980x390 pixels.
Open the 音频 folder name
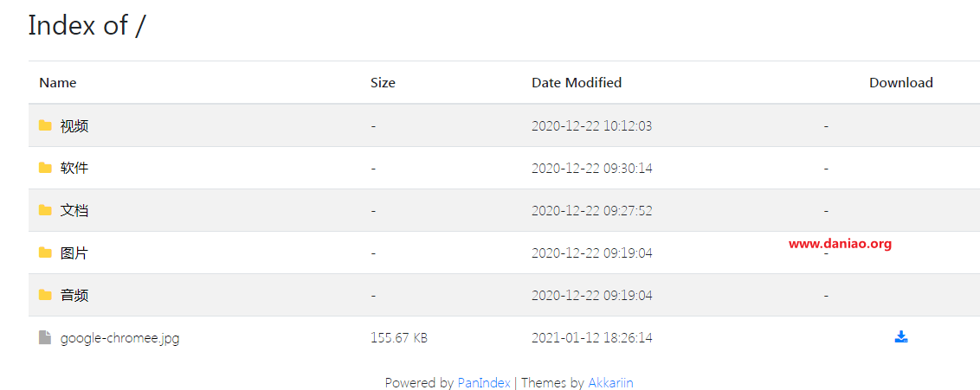(x=74, y=295)
